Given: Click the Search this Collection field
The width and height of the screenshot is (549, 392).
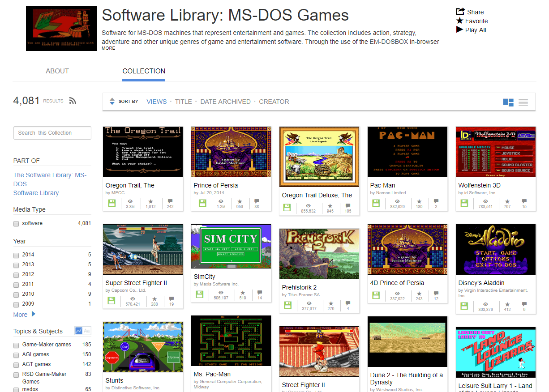Looking at the screenshot, I should 52,132.
